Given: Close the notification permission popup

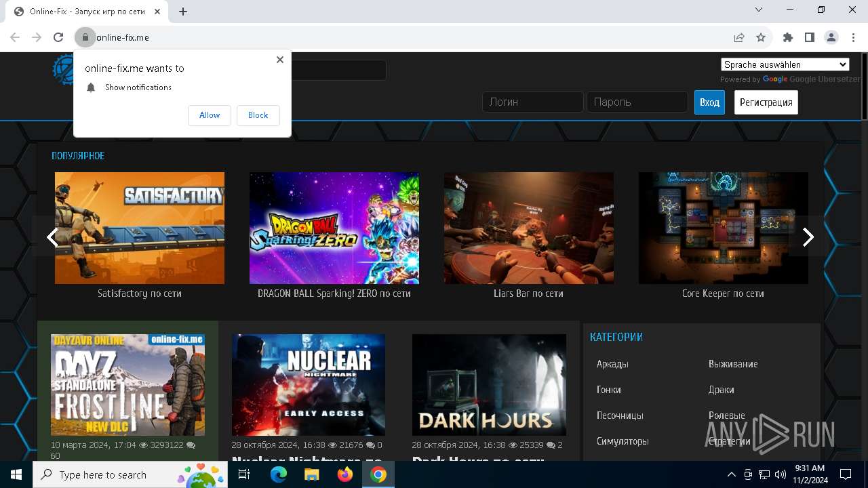Looking at the screenshot, I should [x=279, y=60].
